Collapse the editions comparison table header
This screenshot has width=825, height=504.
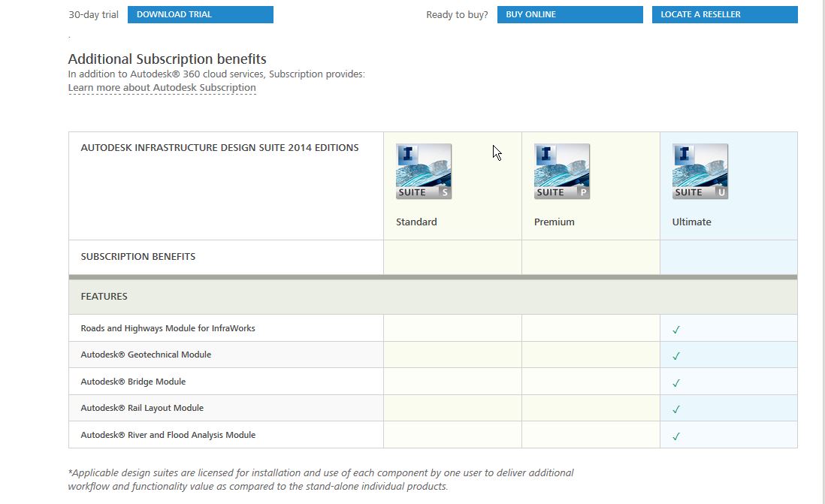click(219, 147)
